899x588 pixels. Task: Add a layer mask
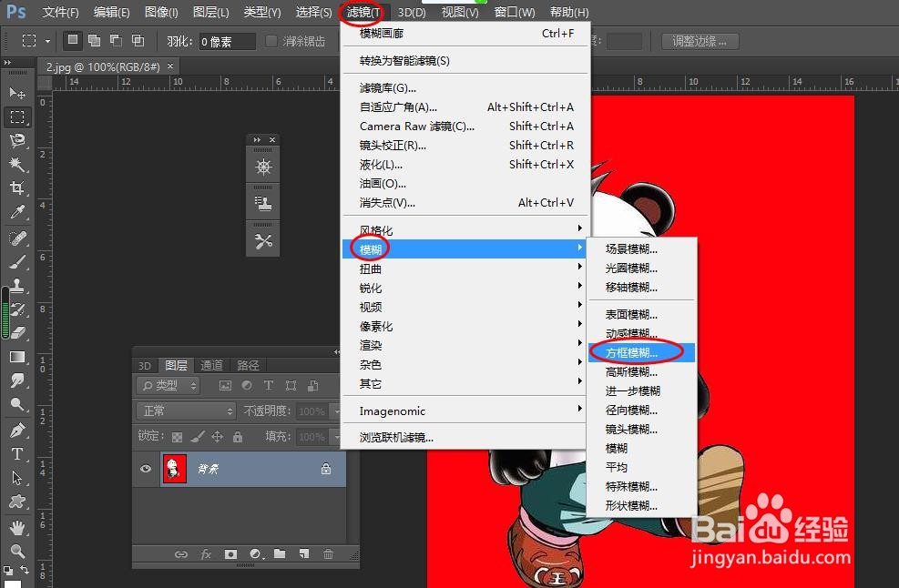coord(230,554)
